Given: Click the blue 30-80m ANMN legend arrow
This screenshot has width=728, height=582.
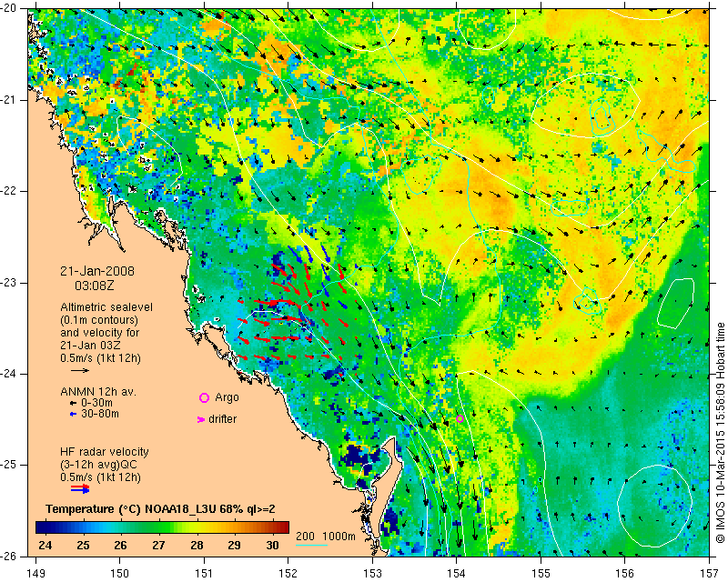Looking at the screenshot, I should click(74, 414).
